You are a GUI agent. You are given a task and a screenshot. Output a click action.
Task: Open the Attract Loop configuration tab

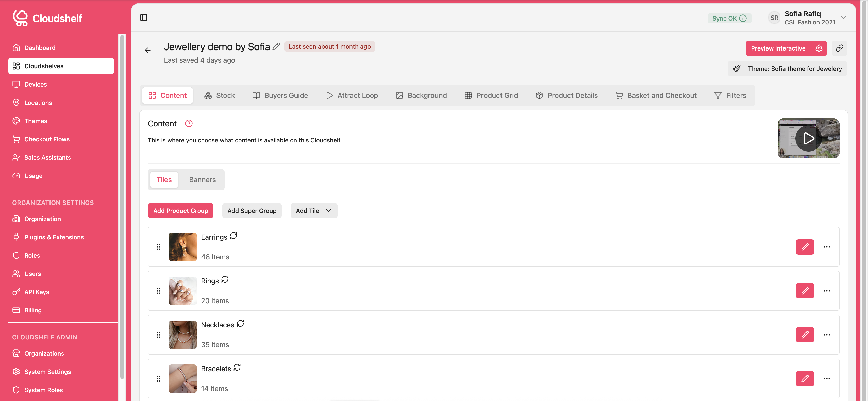point(352,95)
